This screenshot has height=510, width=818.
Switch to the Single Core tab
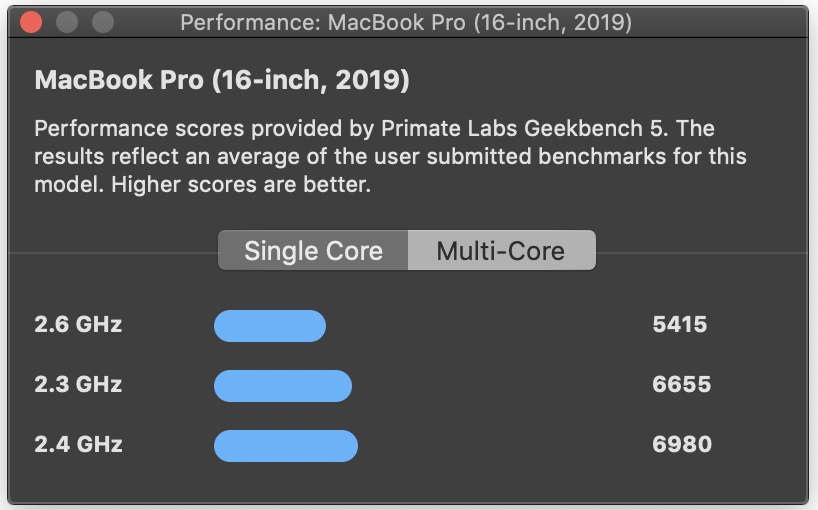pos(313,250)
